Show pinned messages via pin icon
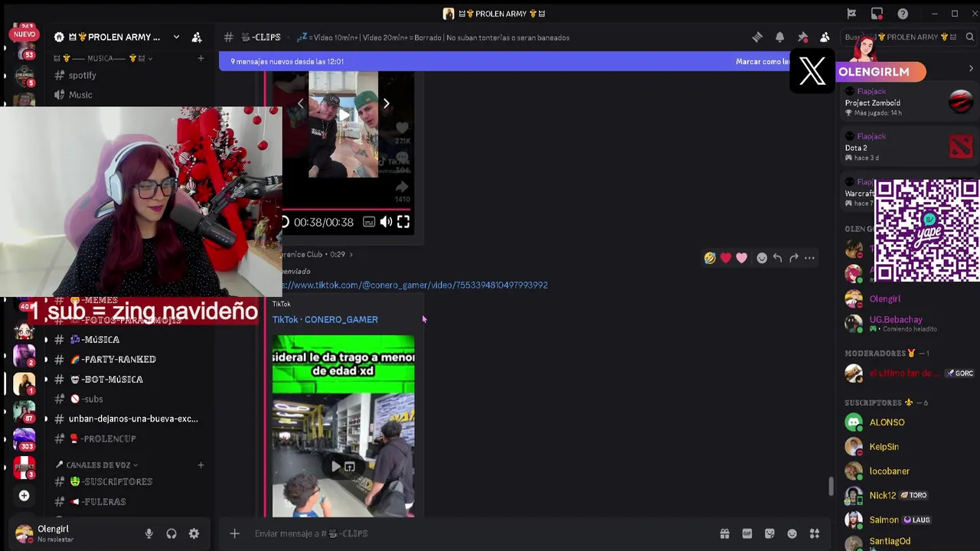Viewport: 980px width, 551px height. point(802,37)
